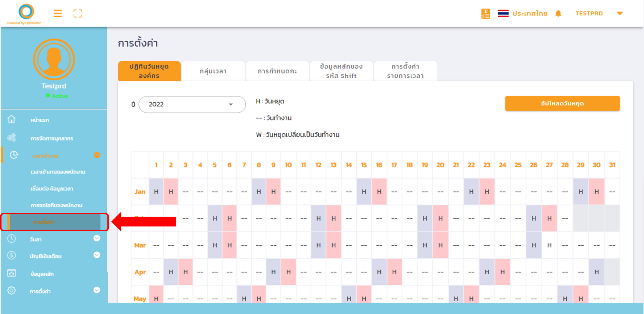The height and width of the screenshot is (314, 644).
Task: Click the อัปโหลดวันหยุด upload button
Action: [562, 104]
